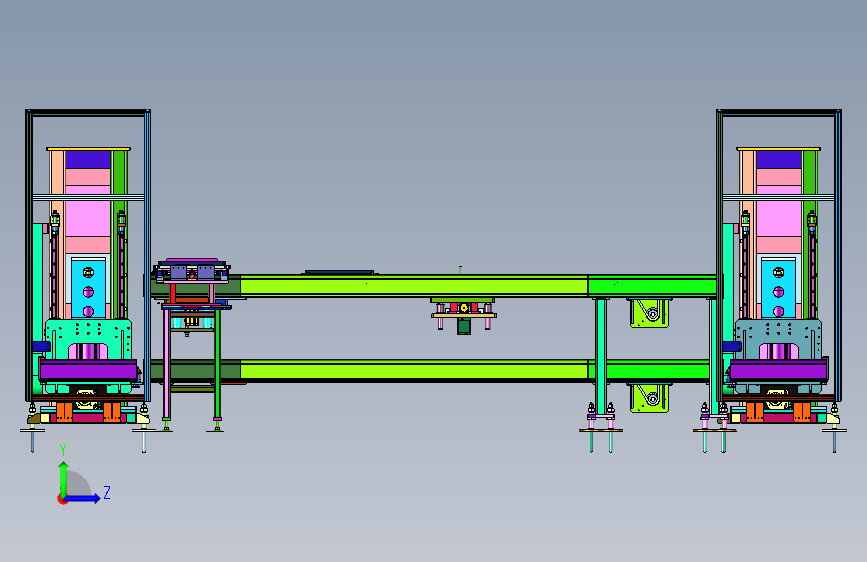Select the green support leg under beam's right section

click(601, 357)
